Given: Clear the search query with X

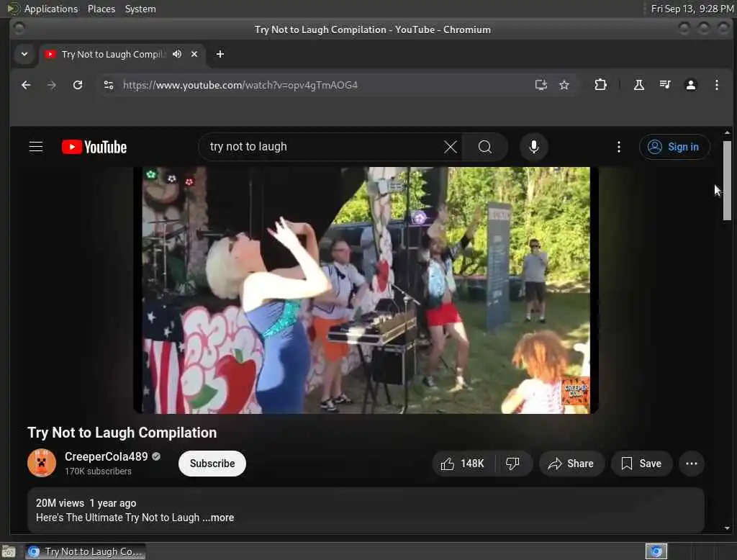Looking at the screenshot, I should click(x=451, y=147).
